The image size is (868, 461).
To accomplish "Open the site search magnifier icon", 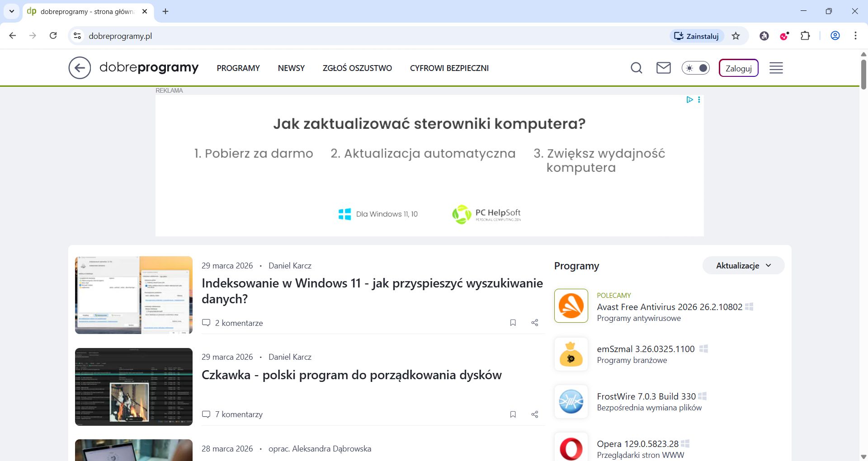I will click(637, 68).
